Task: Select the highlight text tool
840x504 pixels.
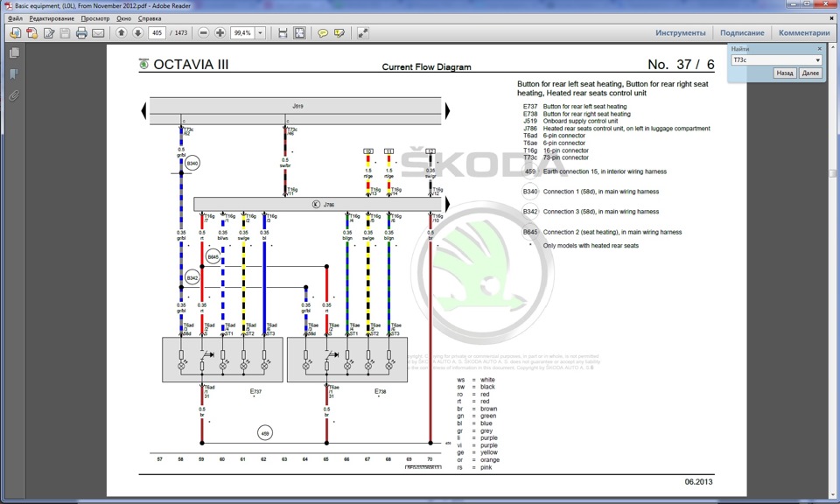Action: pos(339,33)
